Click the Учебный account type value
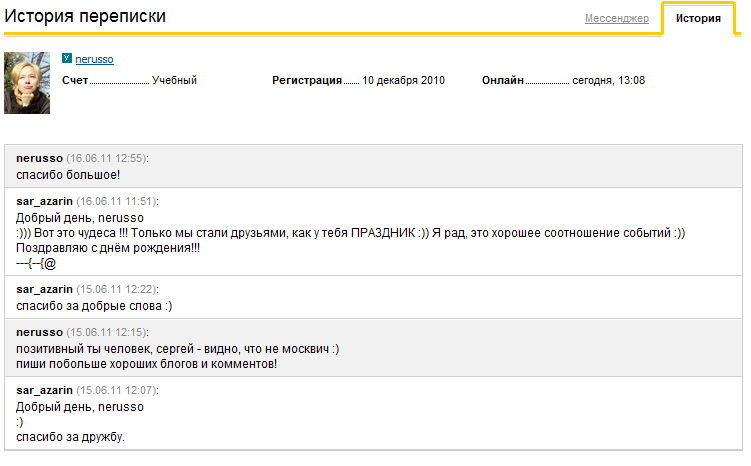This screenshot has width=751, height=466. 174,80
